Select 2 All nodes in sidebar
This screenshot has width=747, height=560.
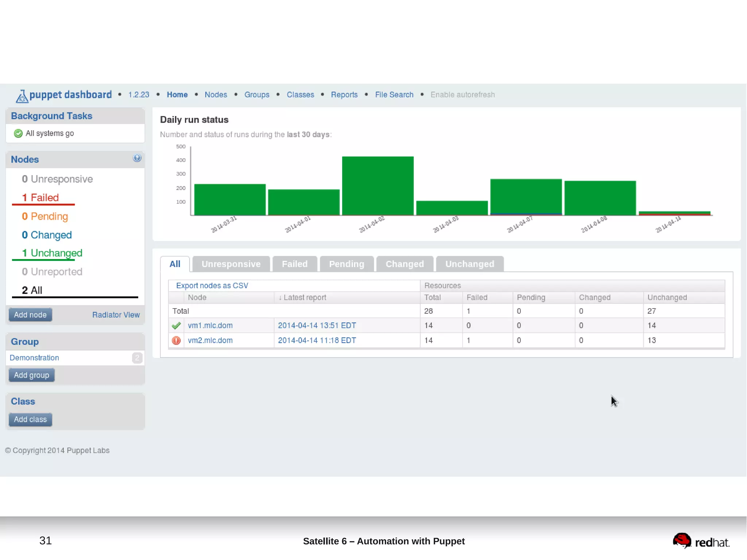point(32,290)
